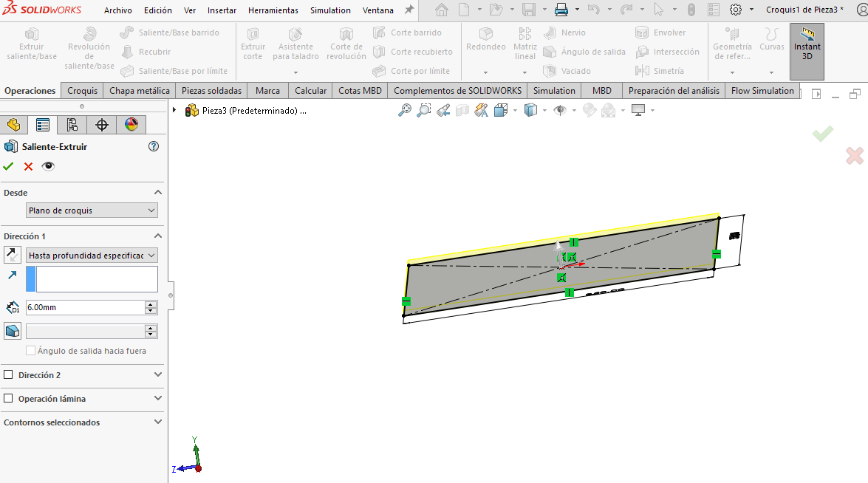Open dropdown arrow under Asistente para taladro

[295, 72]
